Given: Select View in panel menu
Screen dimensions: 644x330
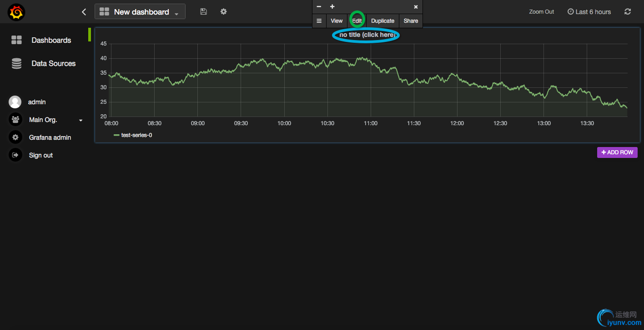Looking at the screenshot, I should point(337,21).
